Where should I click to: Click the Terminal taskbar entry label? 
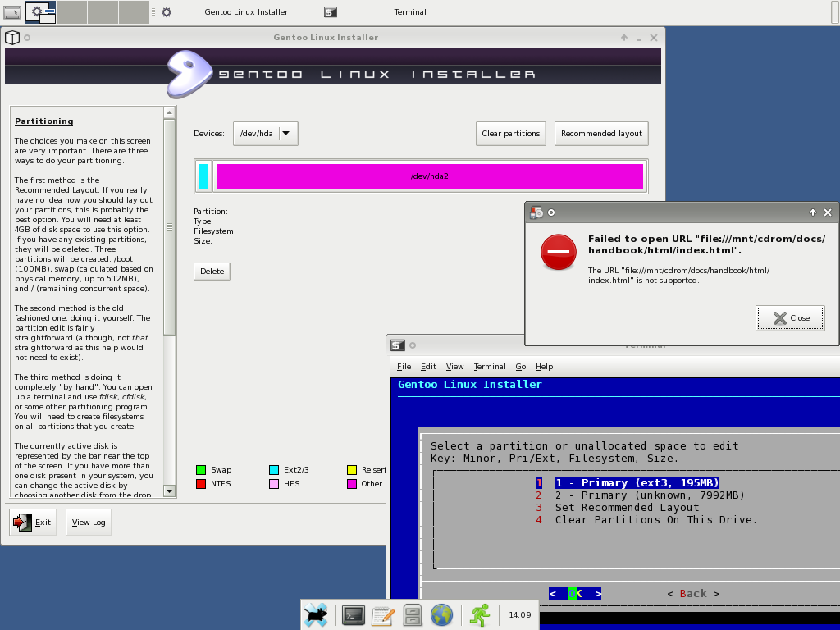pyautogui.click(x=410, y=11)
